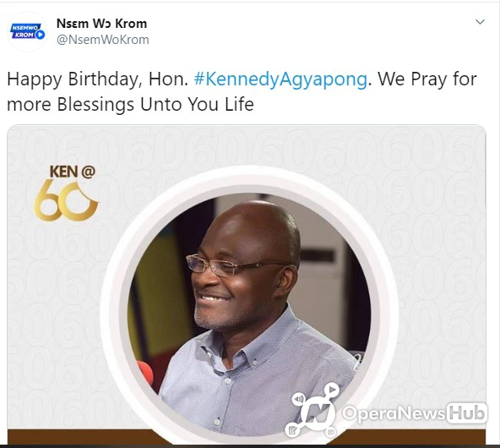Click the brown bar below the image
The height and width of the screenshot is (448, 500).
click(247, 436)
